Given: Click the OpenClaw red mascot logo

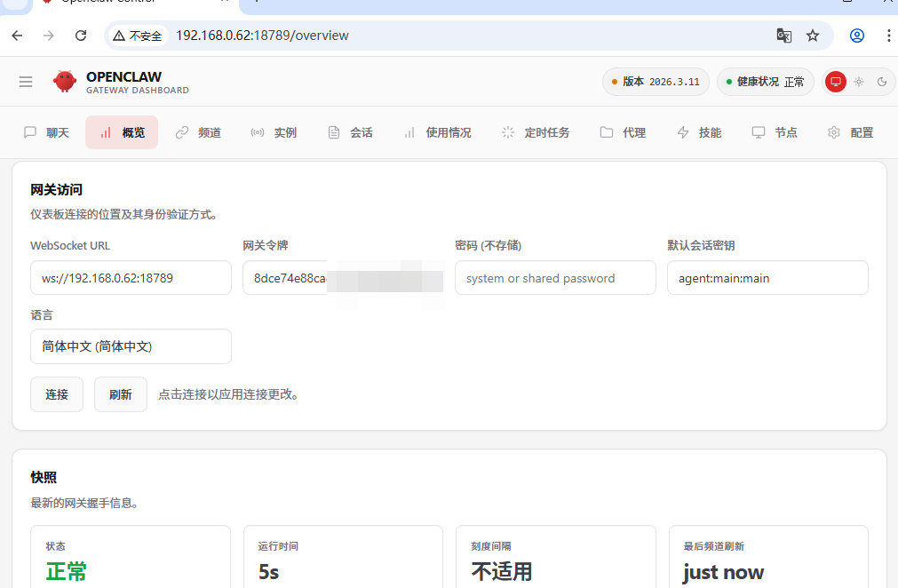Looking at the screenshot, I should (65, 82).
